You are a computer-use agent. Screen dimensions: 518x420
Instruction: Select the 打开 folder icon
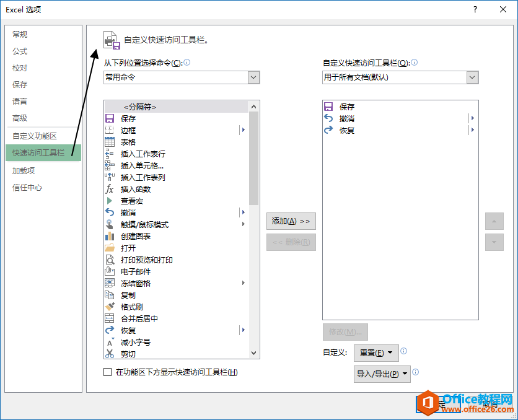point(110,248)
